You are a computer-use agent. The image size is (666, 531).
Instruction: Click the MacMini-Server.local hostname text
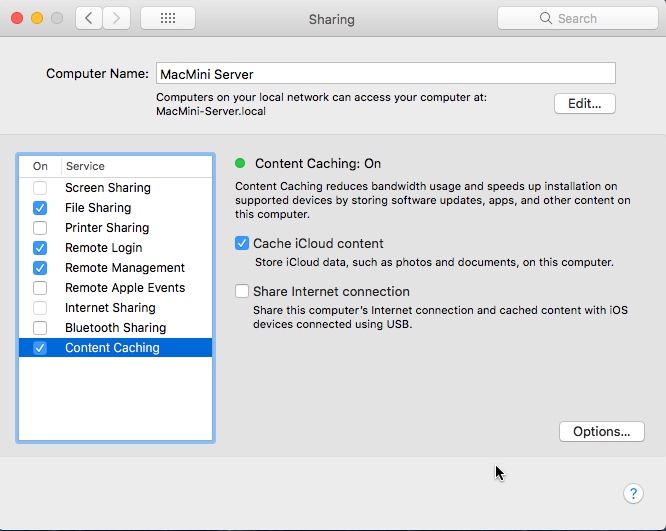(211, 111)
